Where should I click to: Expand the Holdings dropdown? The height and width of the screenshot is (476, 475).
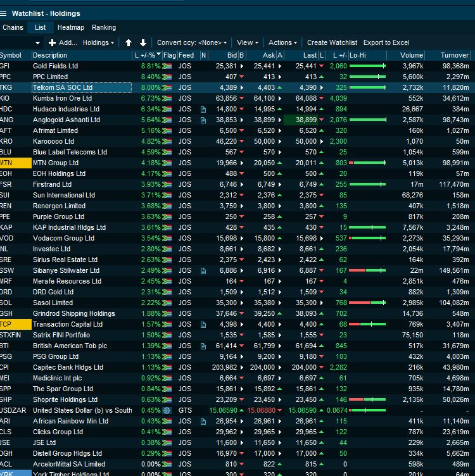coord(98,43)
